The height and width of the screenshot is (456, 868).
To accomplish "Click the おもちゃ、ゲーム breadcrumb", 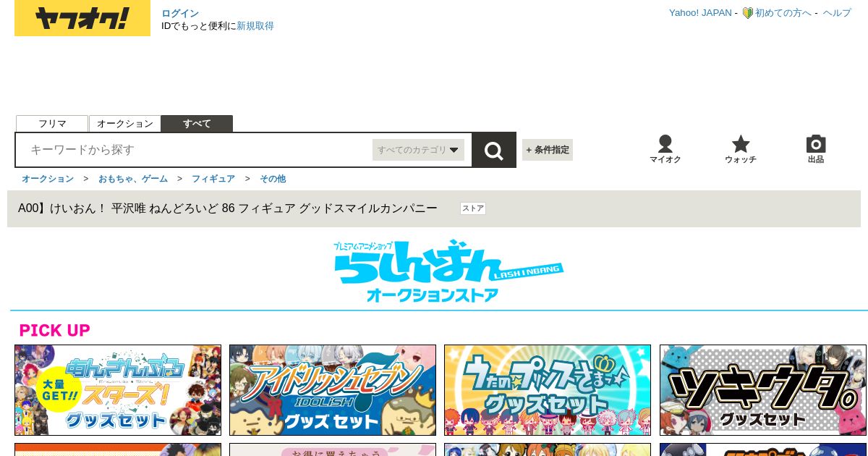I will tap(133, 179).
